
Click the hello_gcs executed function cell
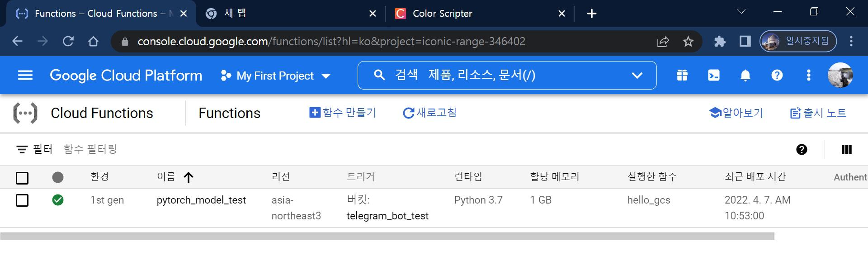[649, 200]
